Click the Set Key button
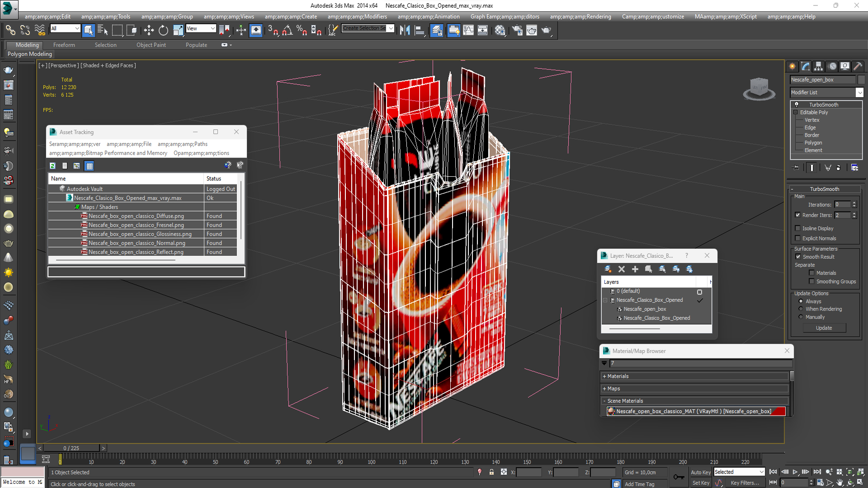 [x=701, y=483]
